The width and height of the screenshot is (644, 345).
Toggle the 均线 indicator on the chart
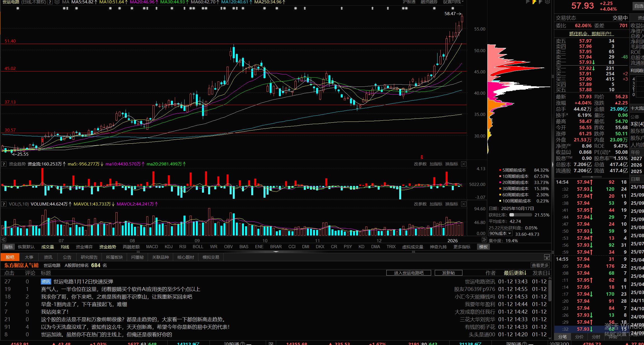65,247
